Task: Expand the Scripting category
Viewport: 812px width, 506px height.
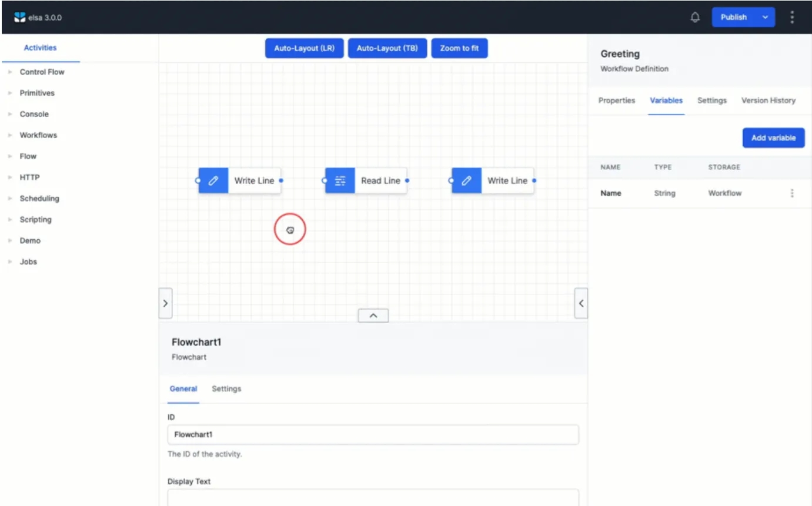Action: click(x=35, y=219)
